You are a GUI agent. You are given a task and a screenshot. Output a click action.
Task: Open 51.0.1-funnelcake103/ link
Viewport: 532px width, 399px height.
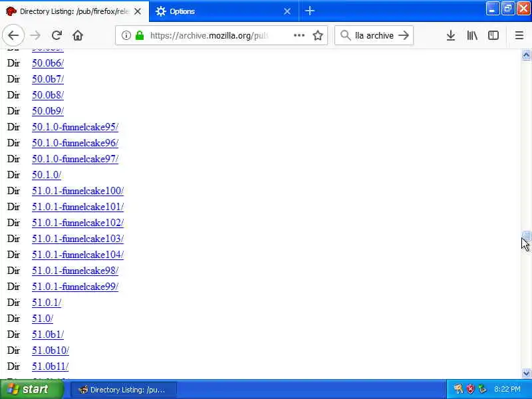78,239
